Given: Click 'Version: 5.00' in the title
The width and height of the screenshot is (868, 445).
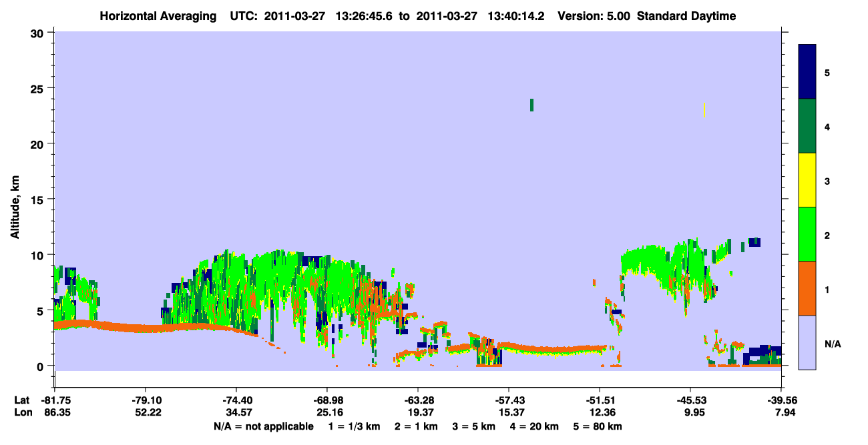Looking at the screenshot, I should click(594, 16).
